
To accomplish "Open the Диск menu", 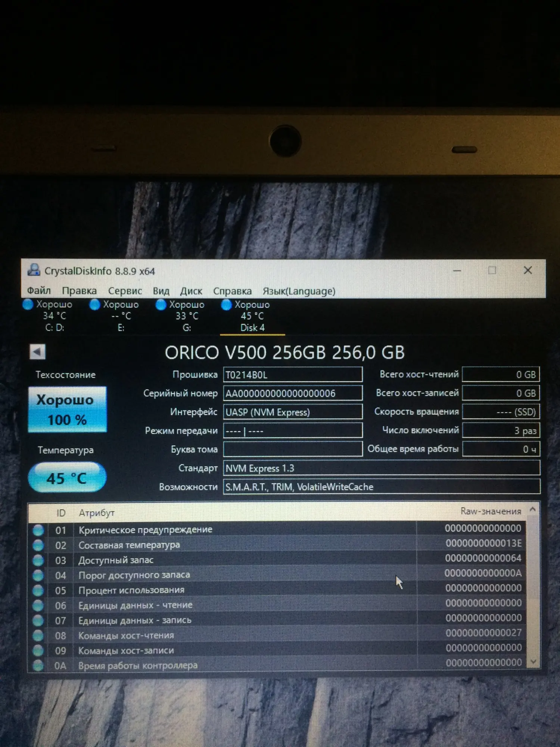I will tap(191, 291).
